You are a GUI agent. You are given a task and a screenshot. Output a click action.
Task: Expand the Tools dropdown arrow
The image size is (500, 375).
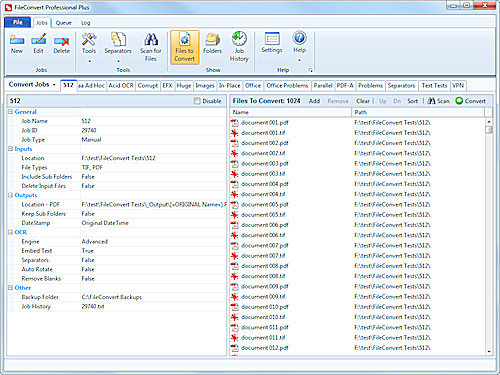[89, 61]
